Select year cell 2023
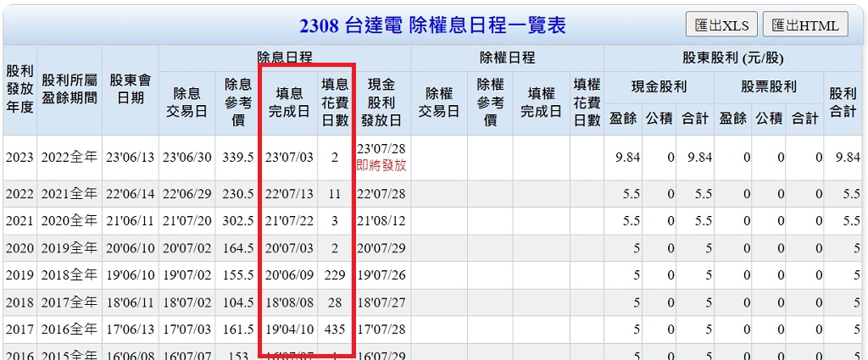Screen dimensions: 868x360 click(x=20, y=158)
